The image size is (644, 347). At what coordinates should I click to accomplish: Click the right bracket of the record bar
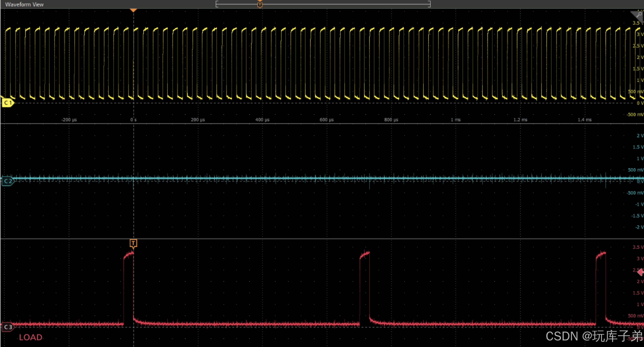click(429, 4)
